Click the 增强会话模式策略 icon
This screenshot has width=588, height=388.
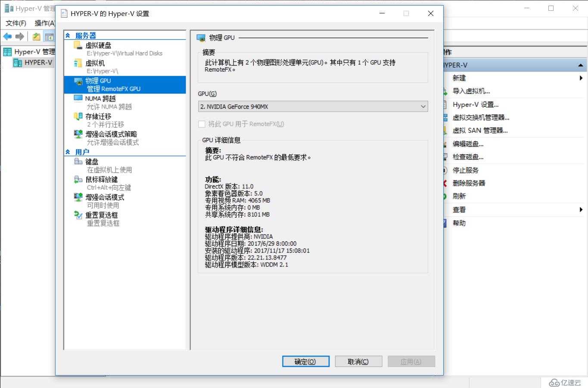pos(78,134)
